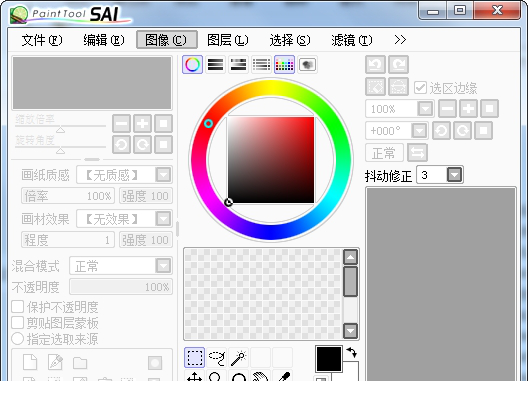This screenshot has width=528, height=396.
Task: Reset zoom with square beside 100%
Action: click(489, 109)
